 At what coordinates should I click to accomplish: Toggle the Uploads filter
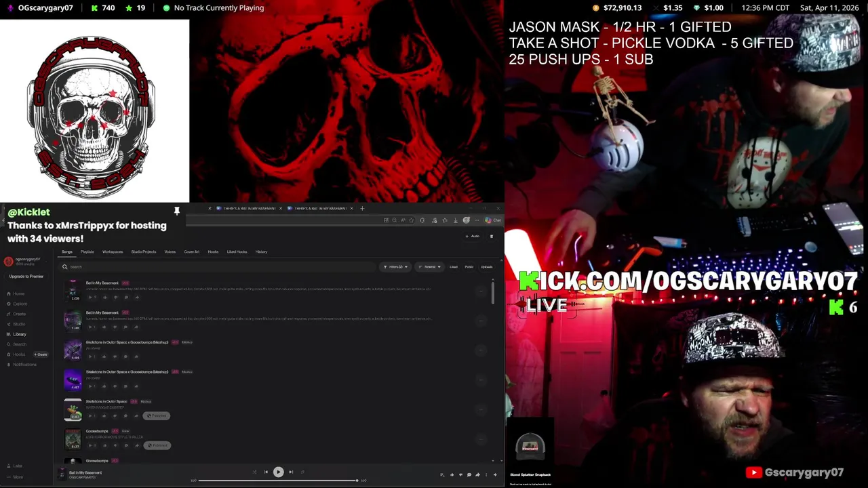[486, 266]
